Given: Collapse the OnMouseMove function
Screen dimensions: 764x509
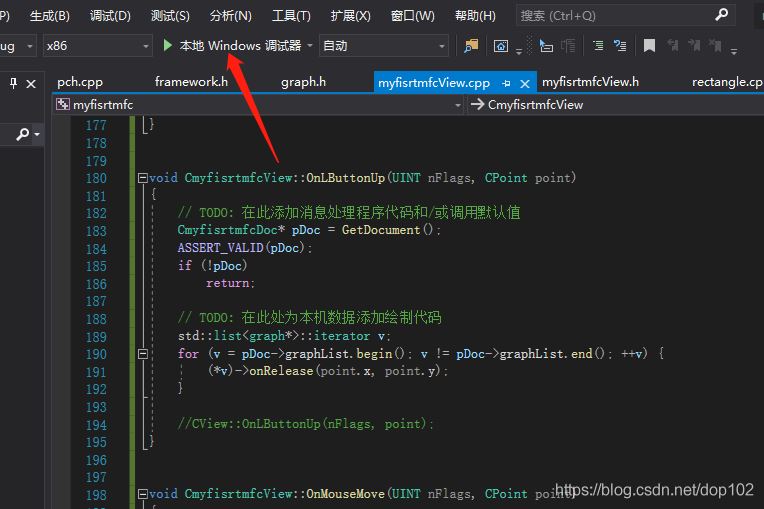Looking at the screenshot, I should click(143, 494).
